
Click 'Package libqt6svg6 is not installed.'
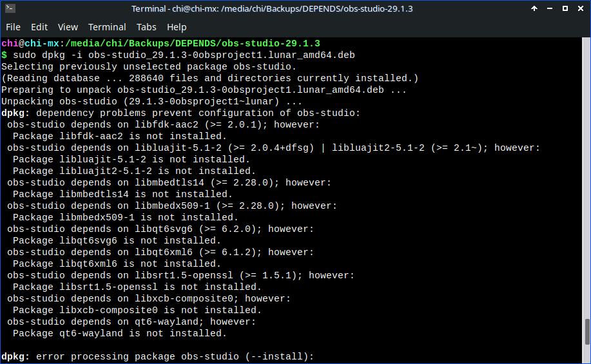117,241
